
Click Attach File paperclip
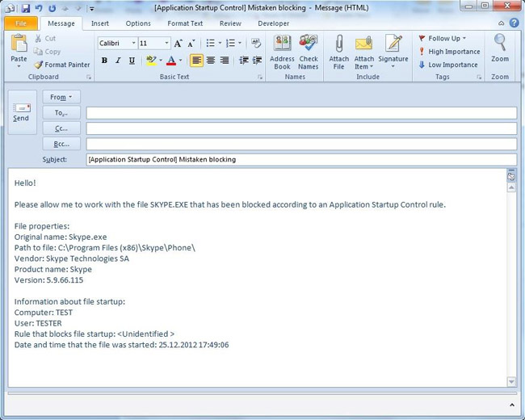tap(339, 44)
